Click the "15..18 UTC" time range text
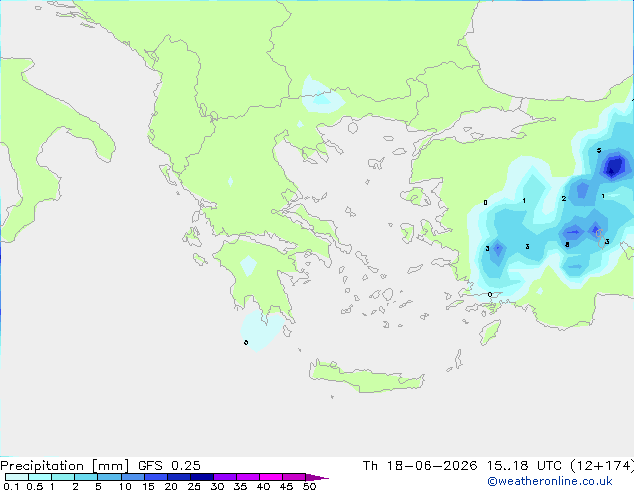The height and width of the screenshot is (490, 634). (524, 466)
